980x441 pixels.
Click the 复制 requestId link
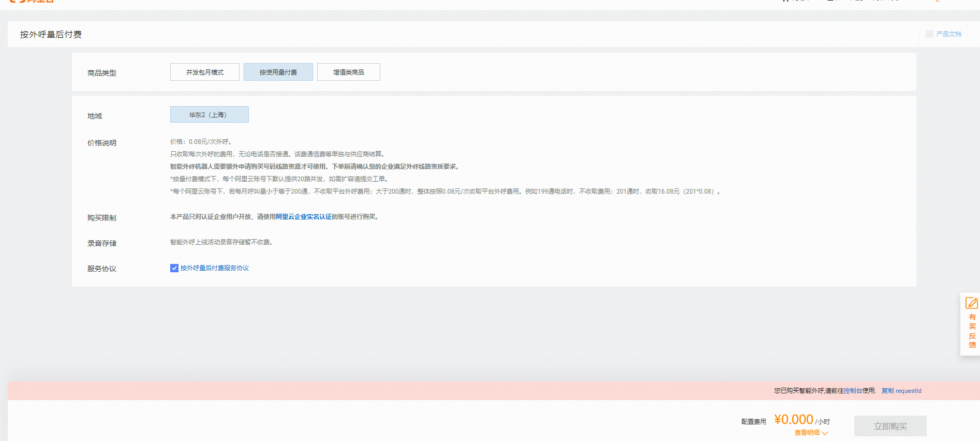tap(901, 391)
